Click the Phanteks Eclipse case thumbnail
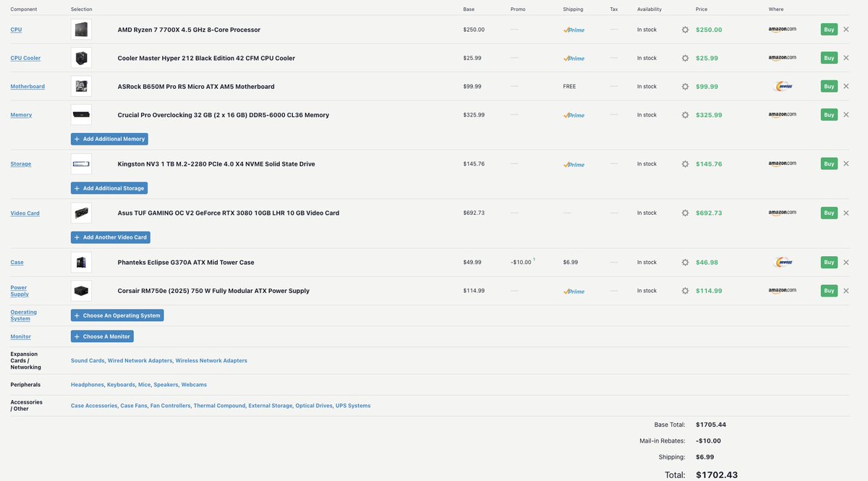The height and width of the screenshot is (481, 868). (x=81, y=263)
